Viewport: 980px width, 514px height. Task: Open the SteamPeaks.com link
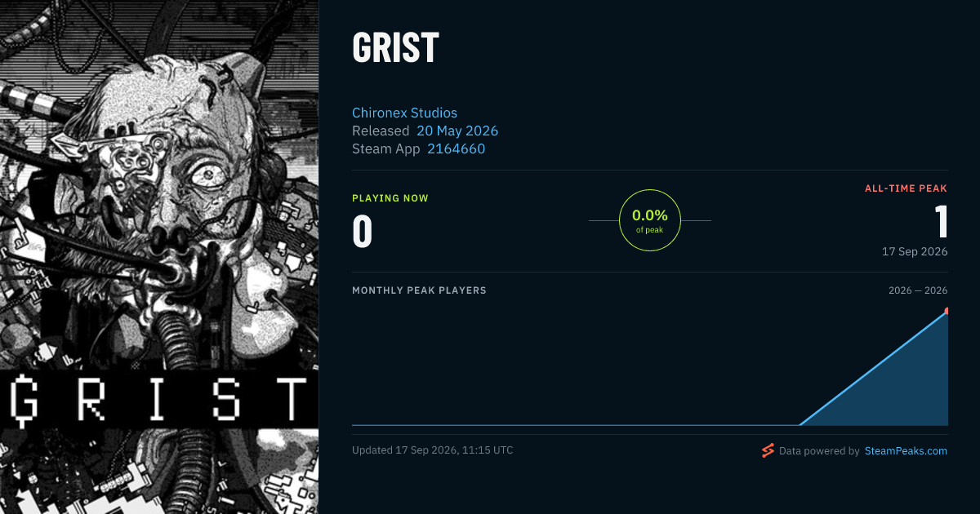(x=906, y=450)
